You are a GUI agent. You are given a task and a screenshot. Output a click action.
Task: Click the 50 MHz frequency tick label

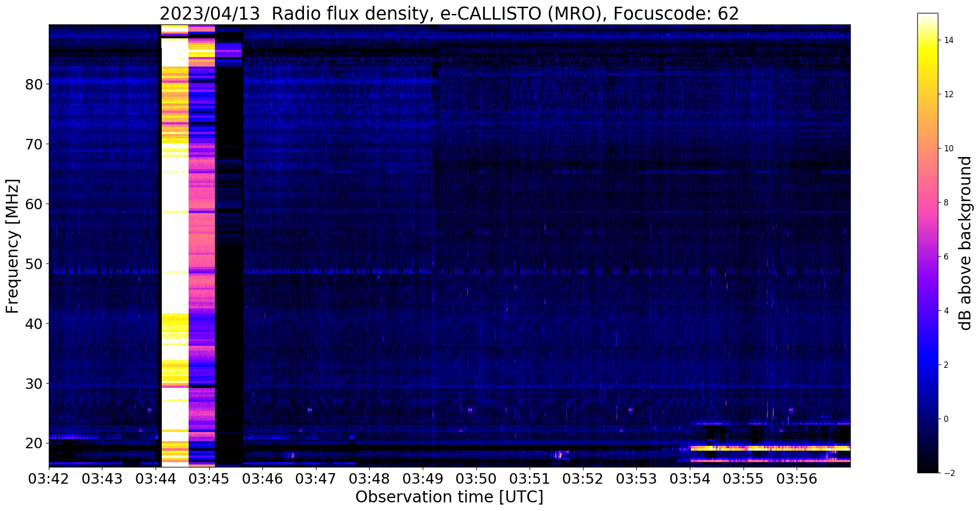[x=34, y=264]
